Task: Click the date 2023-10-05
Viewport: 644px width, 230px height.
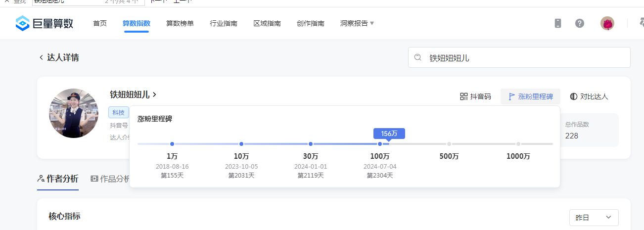Action: (241, 166)
